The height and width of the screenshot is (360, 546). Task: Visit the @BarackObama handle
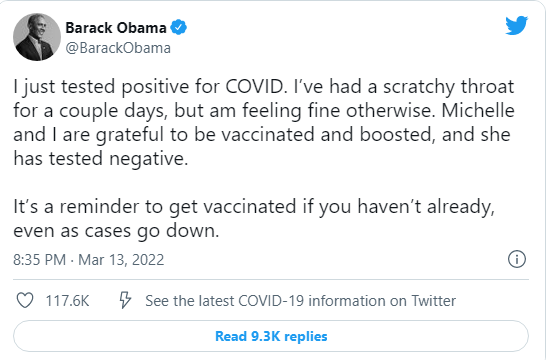(118, 48)
